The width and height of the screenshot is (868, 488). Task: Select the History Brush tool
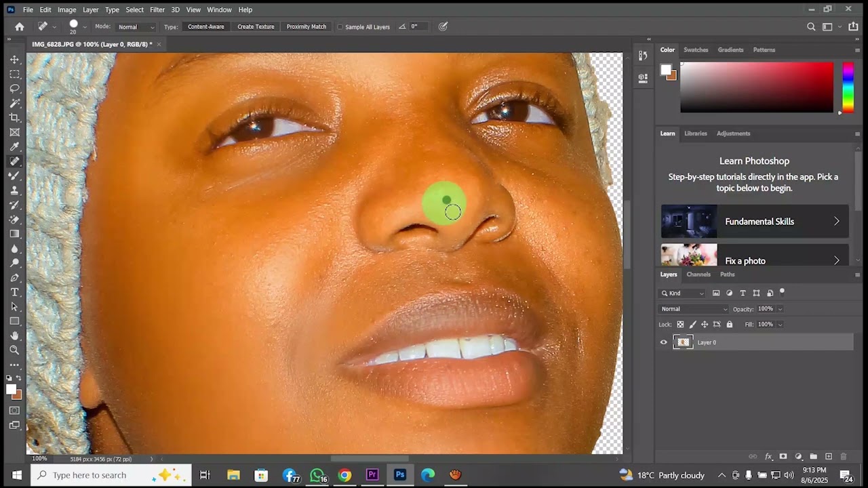[14, 205]
